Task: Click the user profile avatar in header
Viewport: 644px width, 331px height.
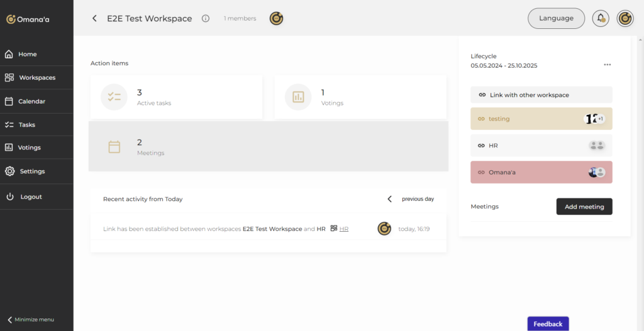Action: tap(625, 18)
